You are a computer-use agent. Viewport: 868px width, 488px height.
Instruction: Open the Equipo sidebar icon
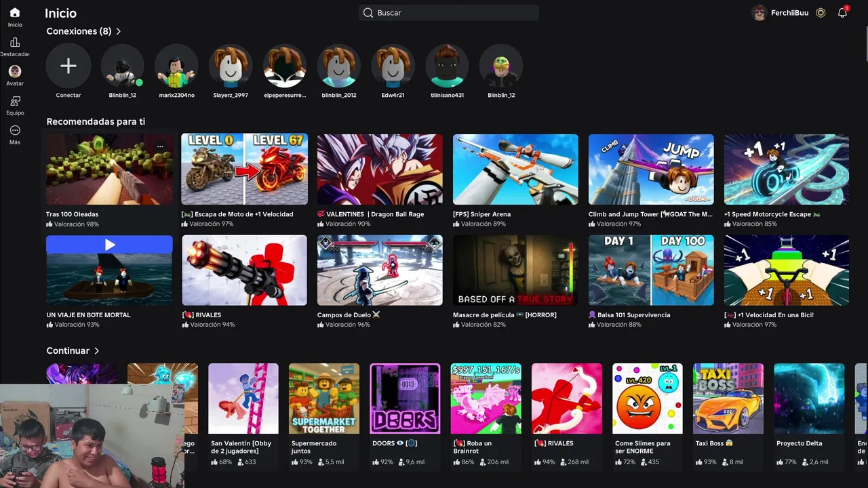coord(15,101)
